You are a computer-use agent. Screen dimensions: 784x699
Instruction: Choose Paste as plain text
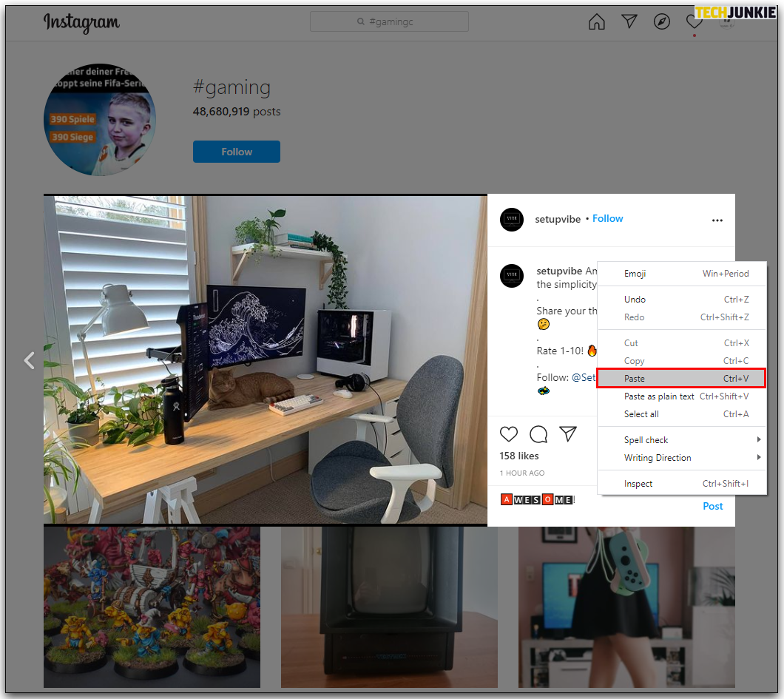682,396
